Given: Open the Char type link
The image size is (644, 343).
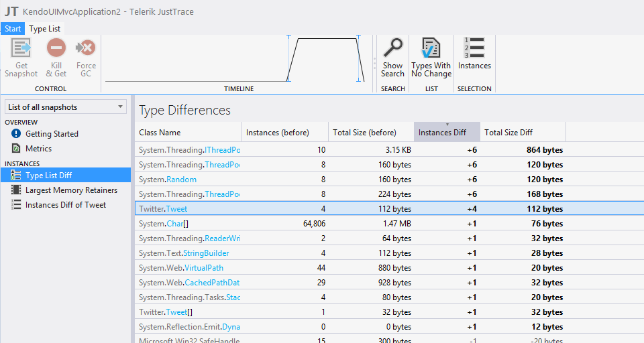Looking at the screenshot, I should click(175, 224).
